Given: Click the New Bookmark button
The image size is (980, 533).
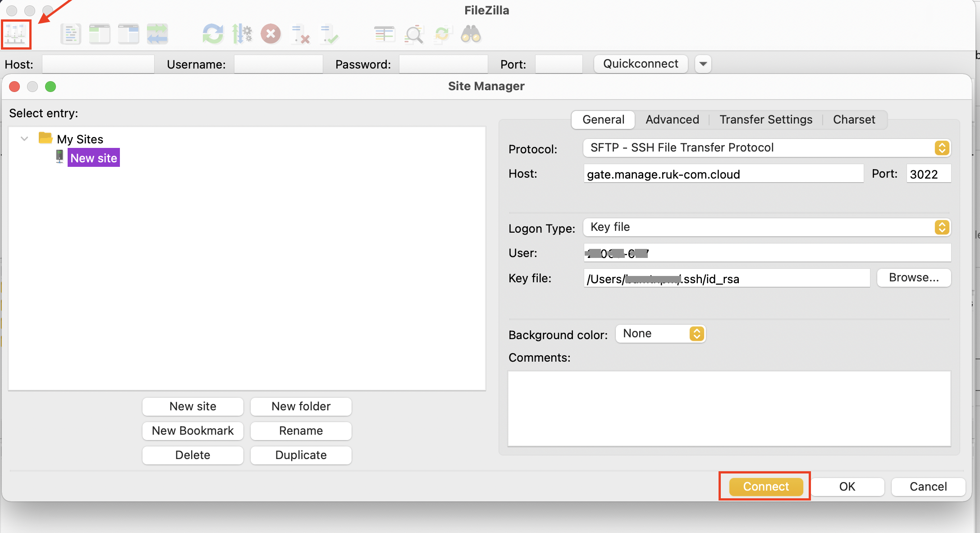Looking at the screenshot, I should point(193,431).
